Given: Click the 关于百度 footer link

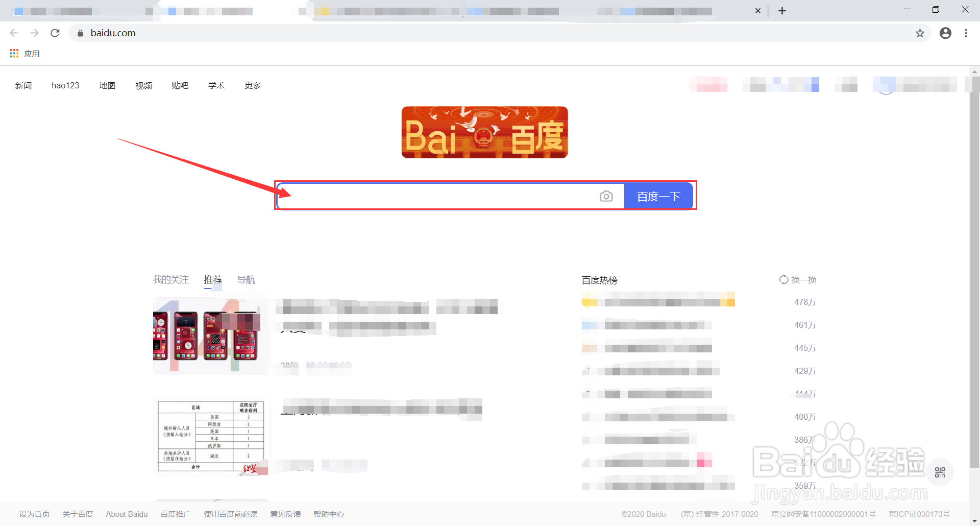Looking at the screenshot, I should [x=78, y=514].
